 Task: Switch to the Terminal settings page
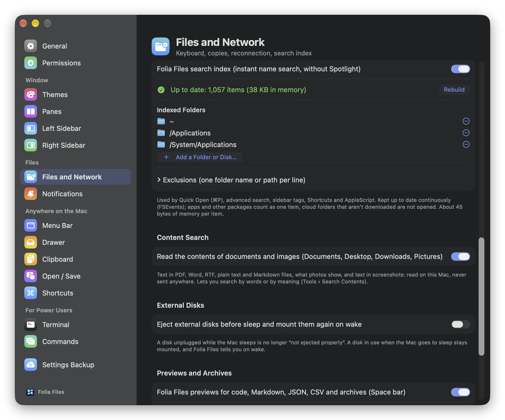[76, 325]
